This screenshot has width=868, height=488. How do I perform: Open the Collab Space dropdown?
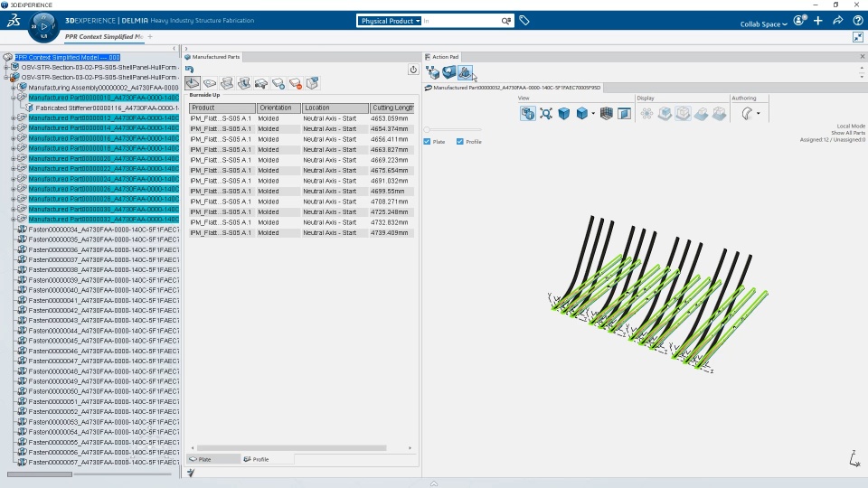point(763,24)
